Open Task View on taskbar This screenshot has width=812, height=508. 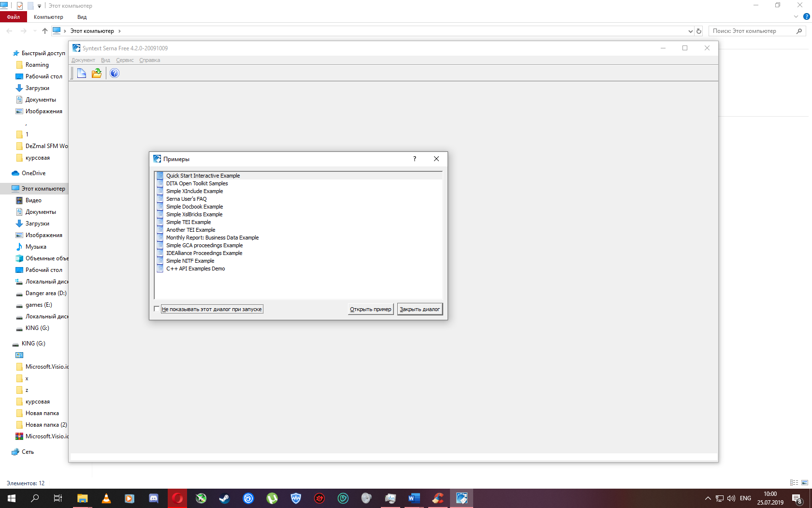coord(58,498)
